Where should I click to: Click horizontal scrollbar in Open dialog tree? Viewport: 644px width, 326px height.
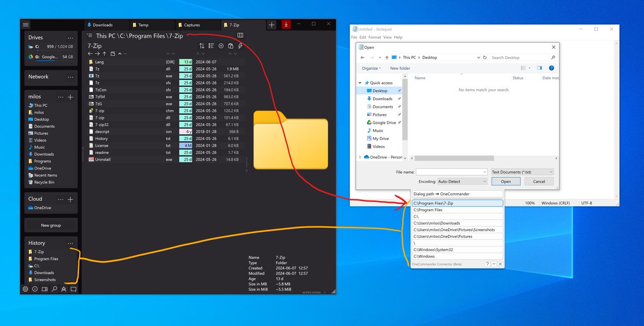point(454,158)
